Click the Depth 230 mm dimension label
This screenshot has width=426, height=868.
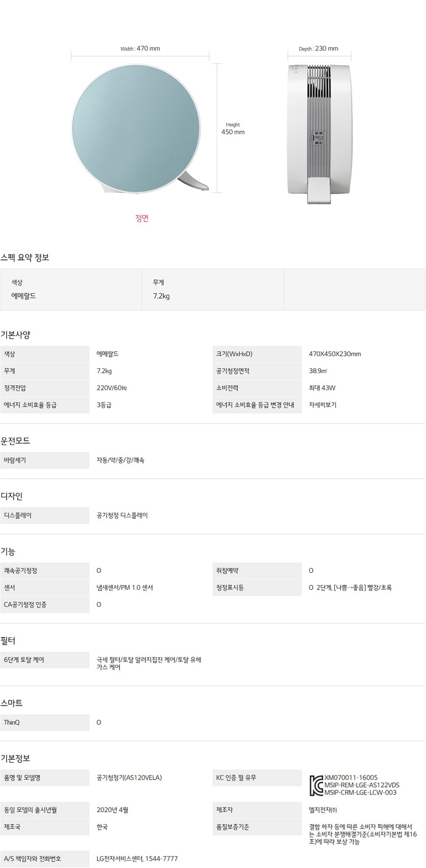pos(318,49)
